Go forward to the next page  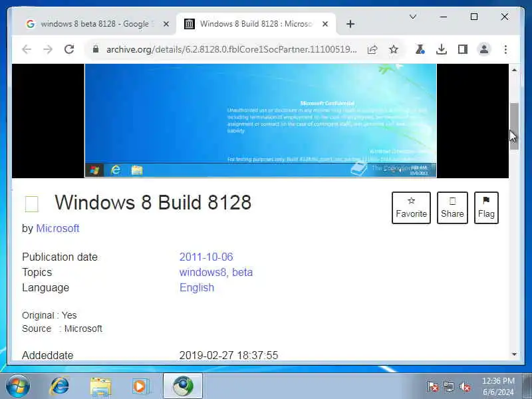[x=48, y=49]
